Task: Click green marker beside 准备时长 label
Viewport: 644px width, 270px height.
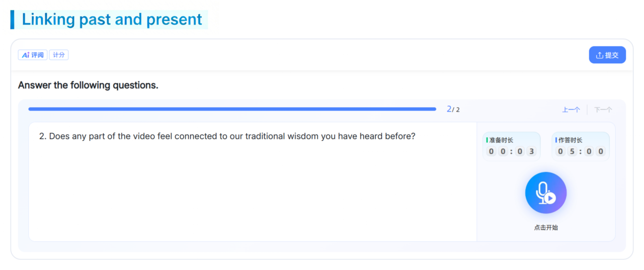Action: pyautogui.click(x=487, y=140)
